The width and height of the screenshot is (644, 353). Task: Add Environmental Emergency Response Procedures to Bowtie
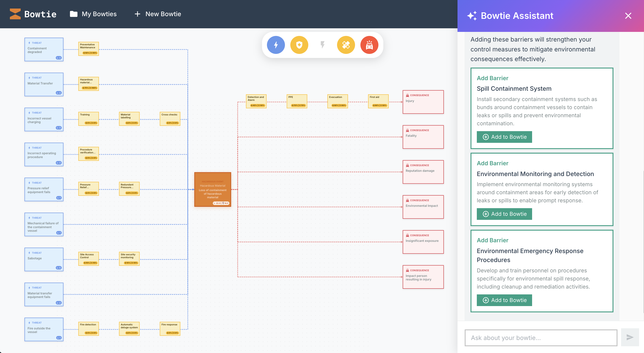(x=504, y=300)
